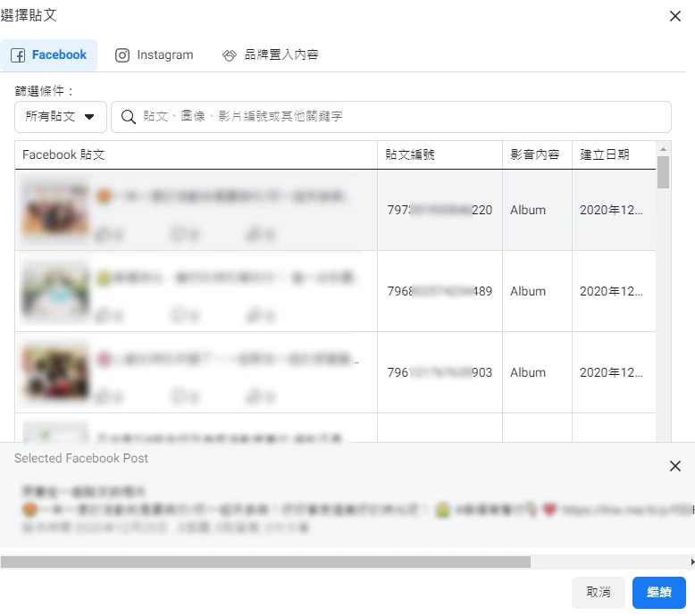Click the 貼文編號 column header

point(410,154)
